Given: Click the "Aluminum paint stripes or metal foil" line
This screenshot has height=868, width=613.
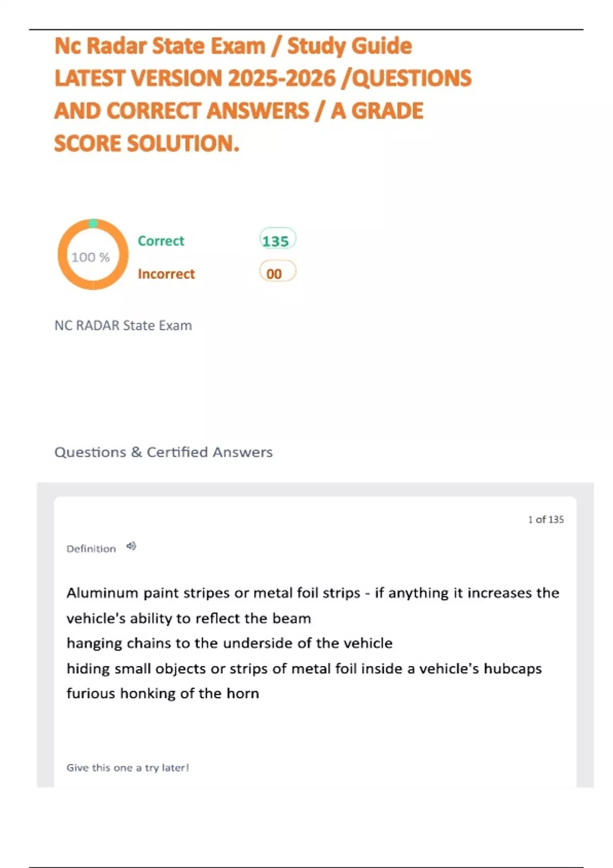Looking at the screenshot, I should tap(313, 593).
